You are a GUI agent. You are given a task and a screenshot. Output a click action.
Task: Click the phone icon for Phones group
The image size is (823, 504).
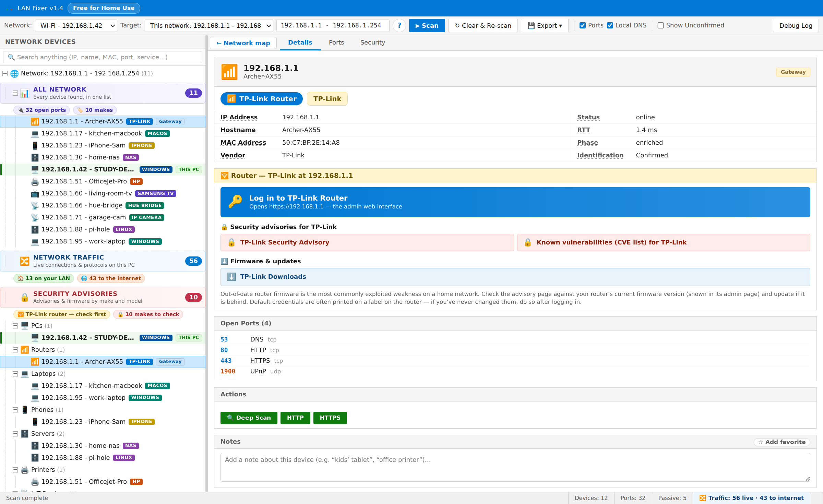25,410
